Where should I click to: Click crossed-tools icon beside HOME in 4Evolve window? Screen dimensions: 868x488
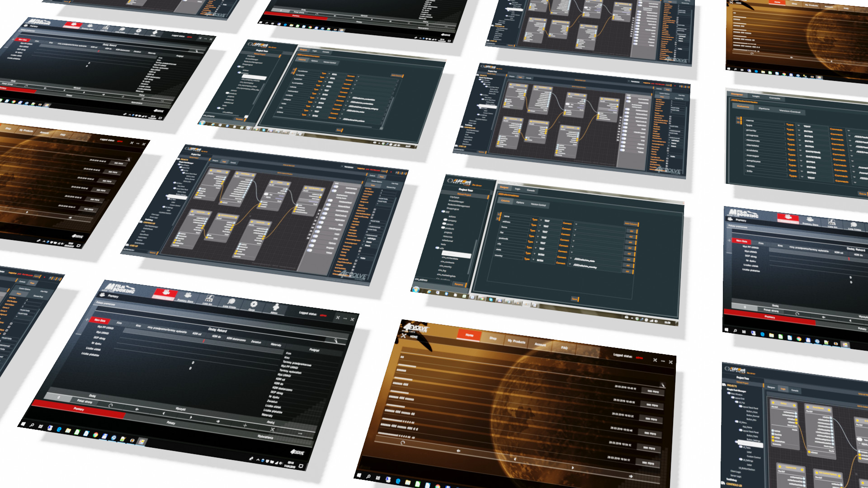point(404,336)
